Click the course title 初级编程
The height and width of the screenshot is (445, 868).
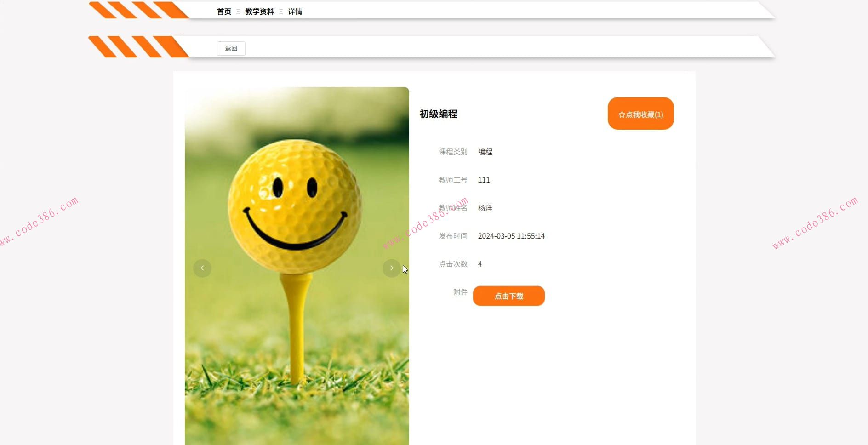pos(439,114)
